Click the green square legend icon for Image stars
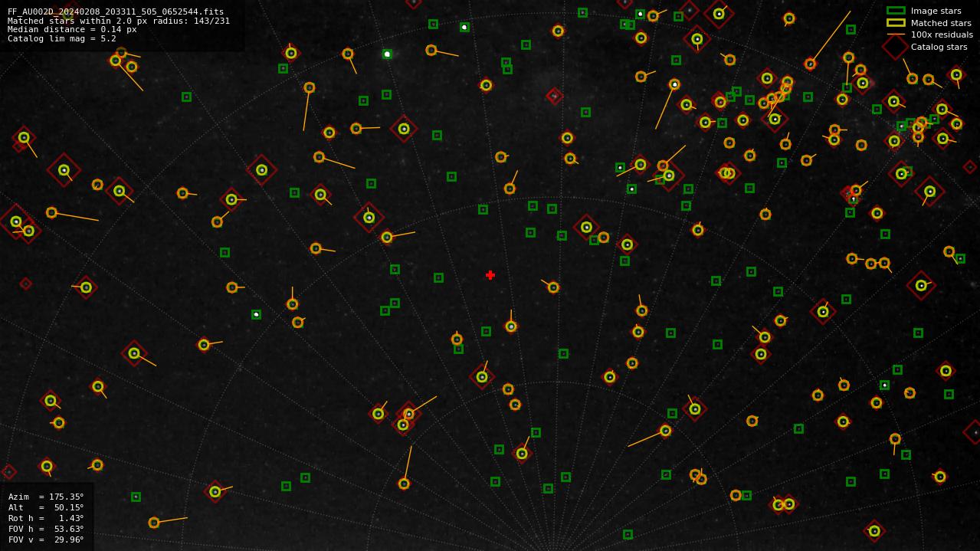Image resolution: width=980 pixels, height=551 pixels. pyautogui.click(x=896, y=11)
